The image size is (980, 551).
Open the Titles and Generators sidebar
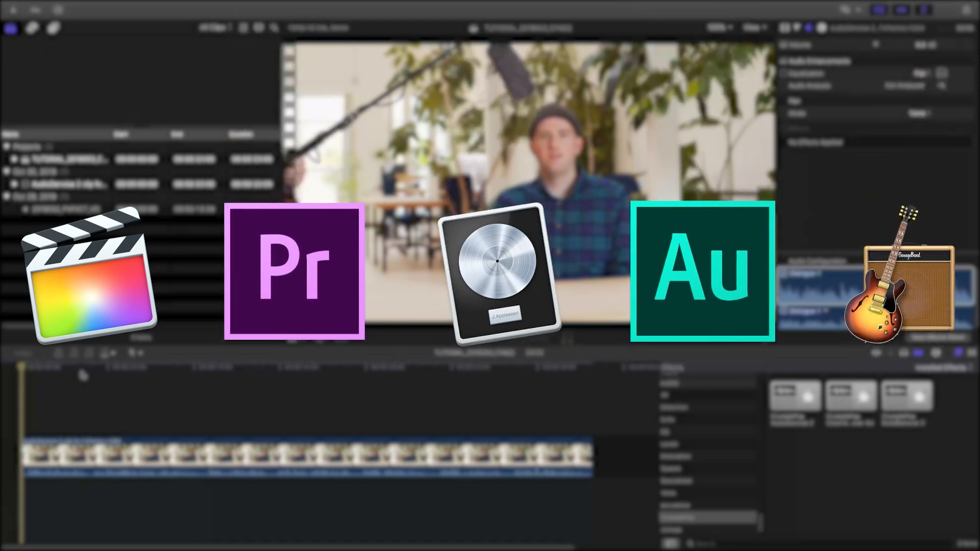pos(54,28)
